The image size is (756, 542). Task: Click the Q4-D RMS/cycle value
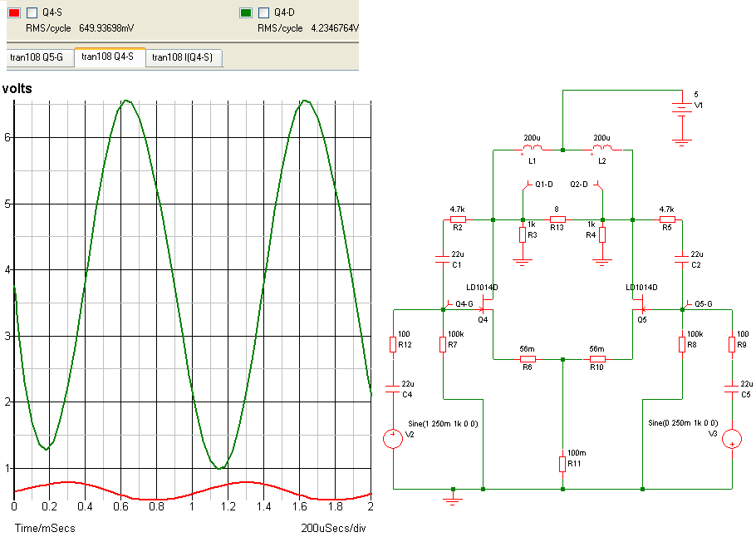tap(335, 28)
